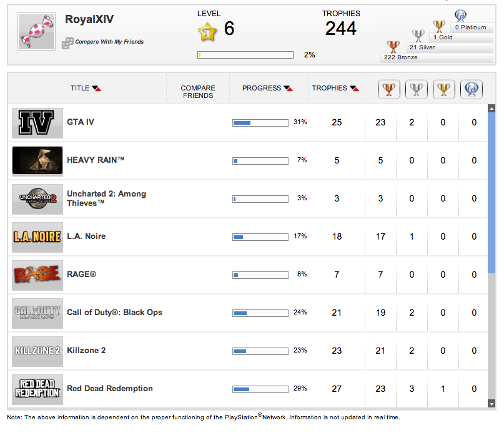504x433 pixels.
Task: Open the Killzone 2 game thumbnail
Action: 37,351
